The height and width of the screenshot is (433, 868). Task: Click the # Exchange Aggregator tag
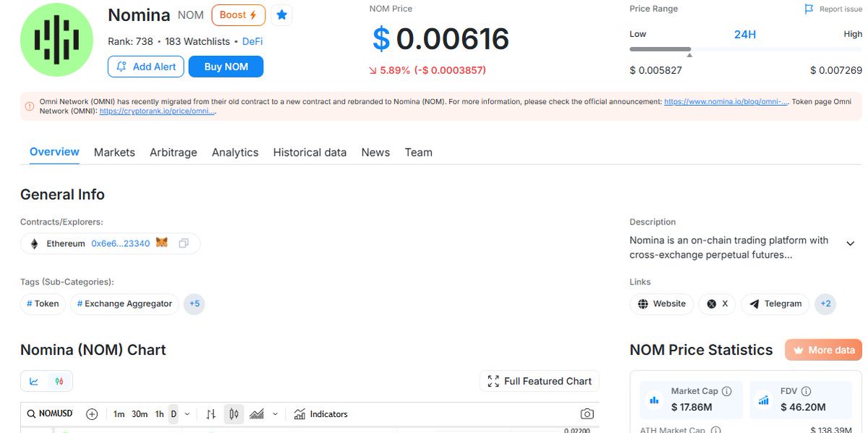(124, 304)
